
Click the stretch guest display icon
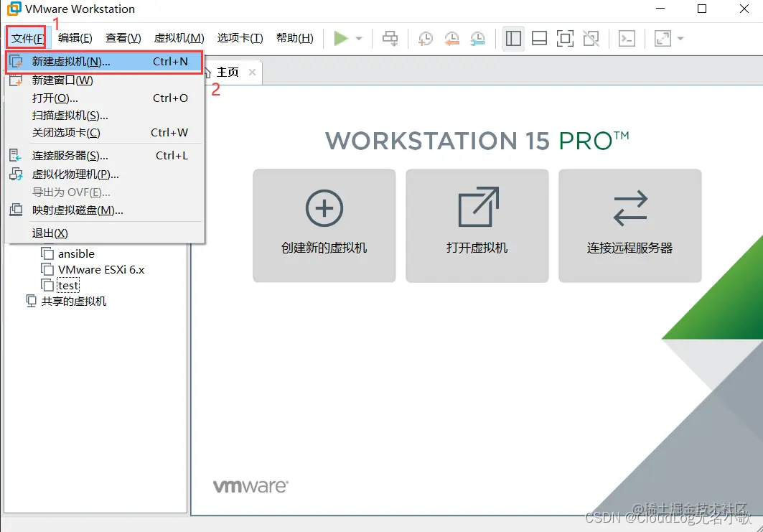click(x=663, y=39)
